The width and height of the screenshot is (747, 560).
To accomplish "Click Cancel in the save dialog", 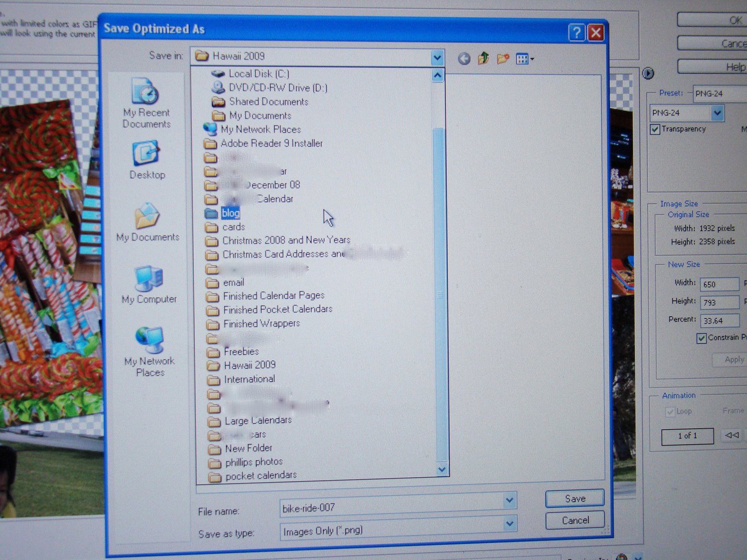I will pos(575,520).
